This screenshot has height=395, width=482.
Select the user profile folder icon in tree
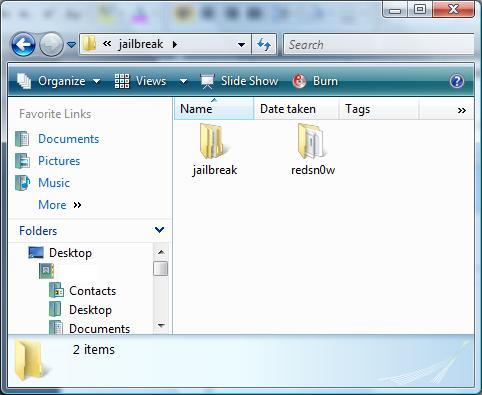46,271
